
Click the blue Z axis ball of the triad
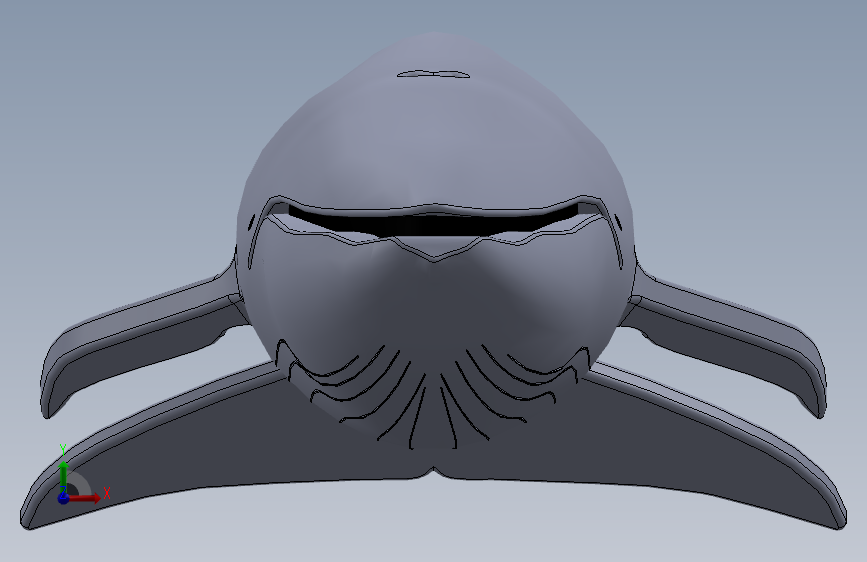pyautogui.click(x=64, y=497)
